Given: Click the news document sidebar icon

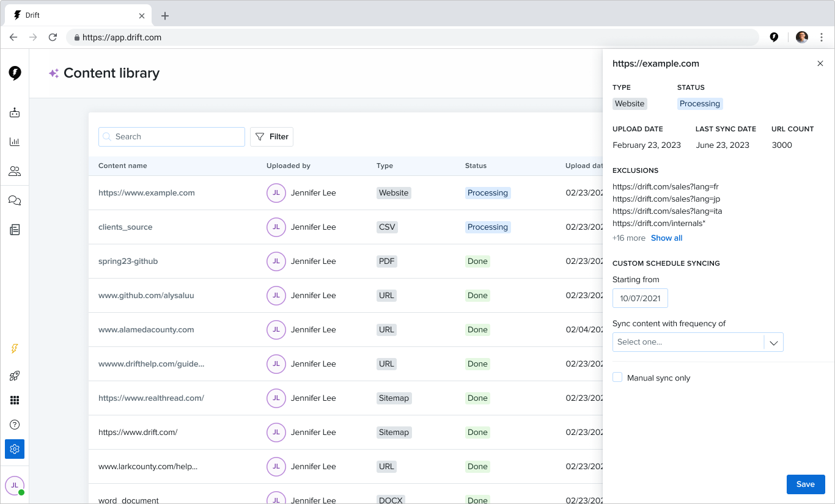Looking at the screenshot, I should (x=15, y=230).
